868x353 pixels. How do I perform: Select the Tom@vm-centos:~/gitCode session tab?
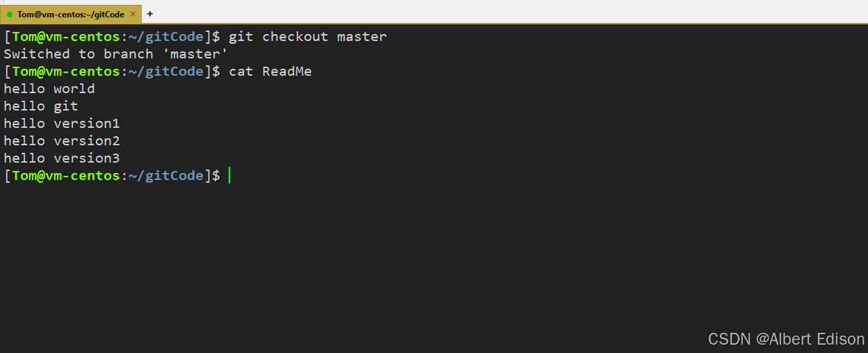(70, 14)
